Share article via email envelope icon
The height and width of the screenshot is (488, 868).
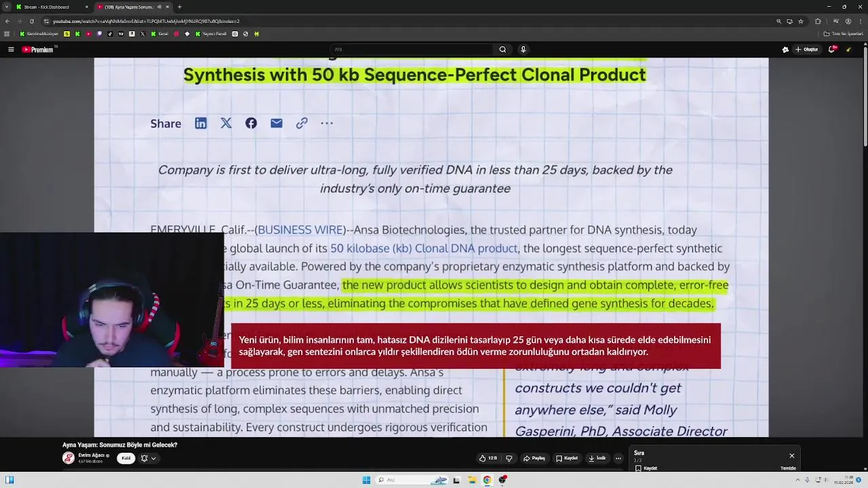click(276, 123)
